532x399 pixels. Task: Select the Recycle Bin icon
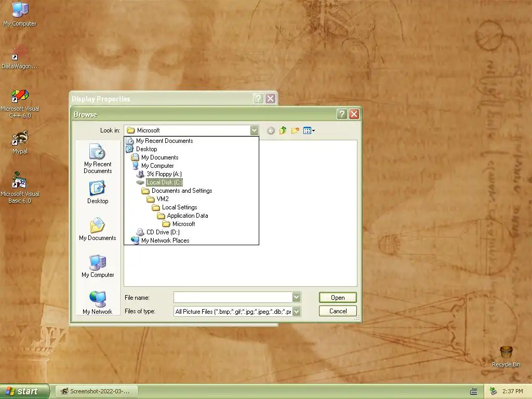tap(506, 356)
